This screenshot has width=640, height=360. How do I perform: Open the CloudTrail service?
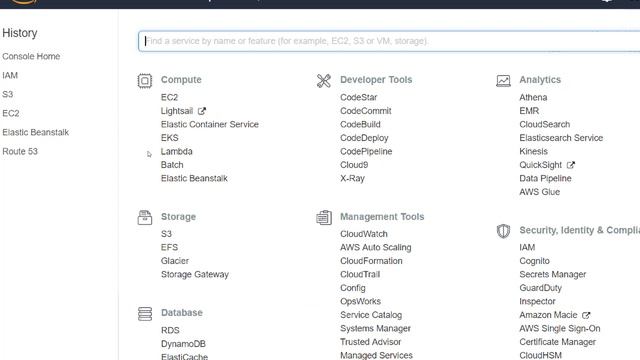click(x=360, y=274)
